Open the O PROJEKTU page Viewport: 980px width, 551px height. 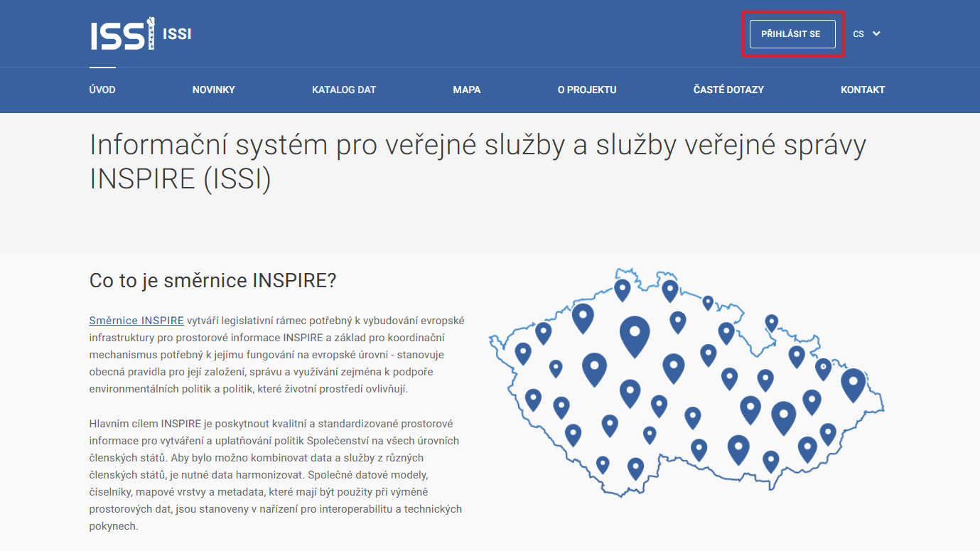point(587,90)
